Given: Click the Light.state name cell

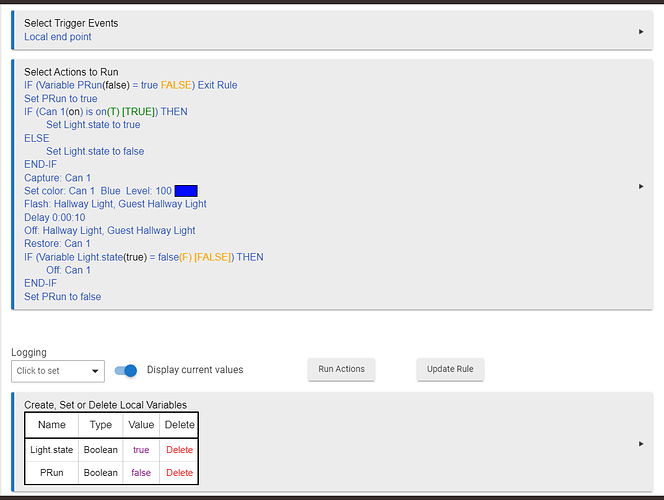Looking at the screenshot, I should click(x=52, y=450).
